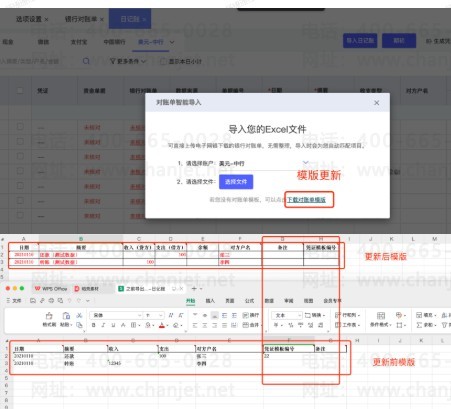Click the 凭证模板编号 header in lower sheet
451x409 pixels.
[x=289, y=349]
